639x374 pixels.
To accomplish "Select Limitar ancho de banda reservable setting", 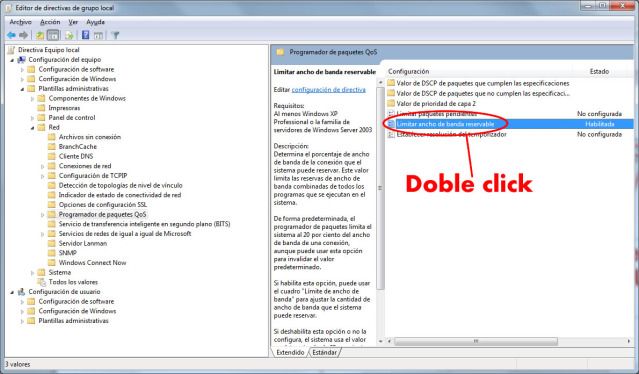I will point(509,124).
